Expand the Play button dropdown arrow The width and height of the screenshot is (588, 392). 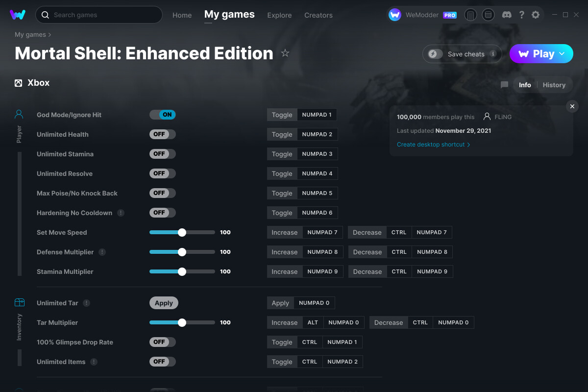click(562, 53)
